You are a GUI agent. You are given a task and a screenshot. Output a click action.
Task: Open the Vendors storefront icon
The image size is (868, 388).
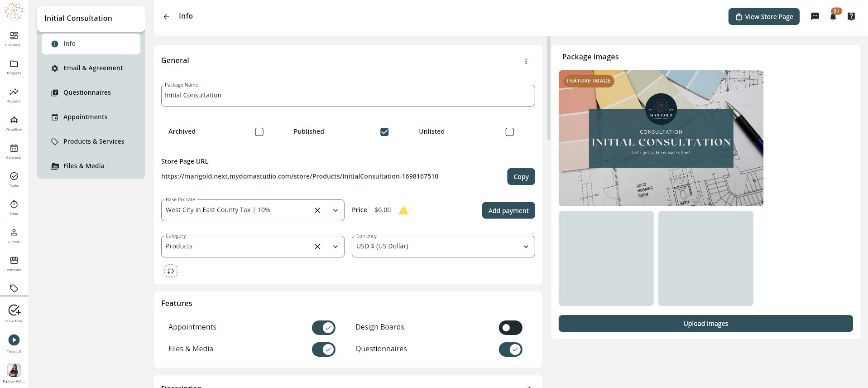pos(14,261)
